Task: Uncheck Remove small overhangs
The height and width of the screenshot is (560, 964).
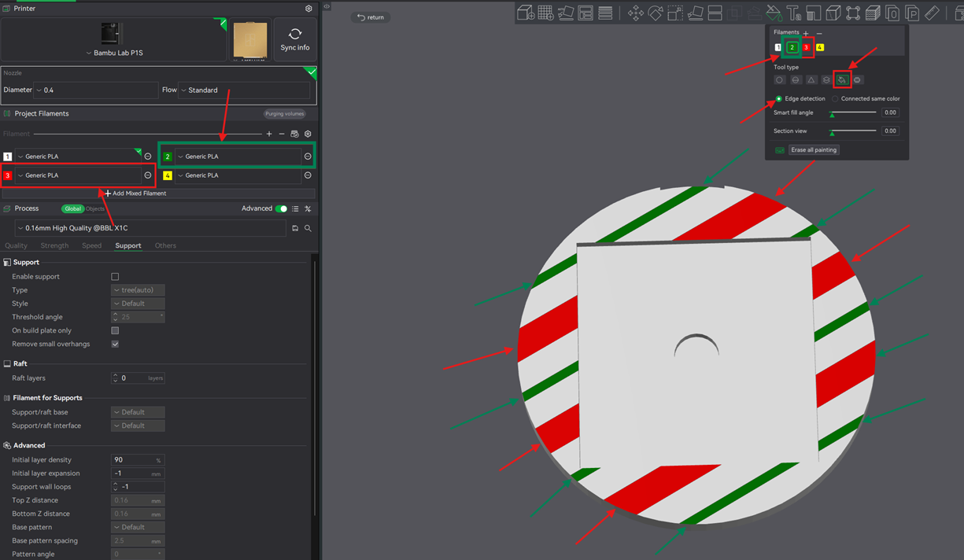Action: point(115,344)
